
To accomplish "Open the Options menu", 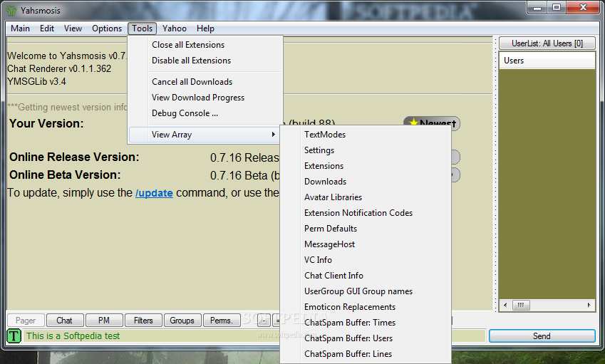I will click(107, 28).
